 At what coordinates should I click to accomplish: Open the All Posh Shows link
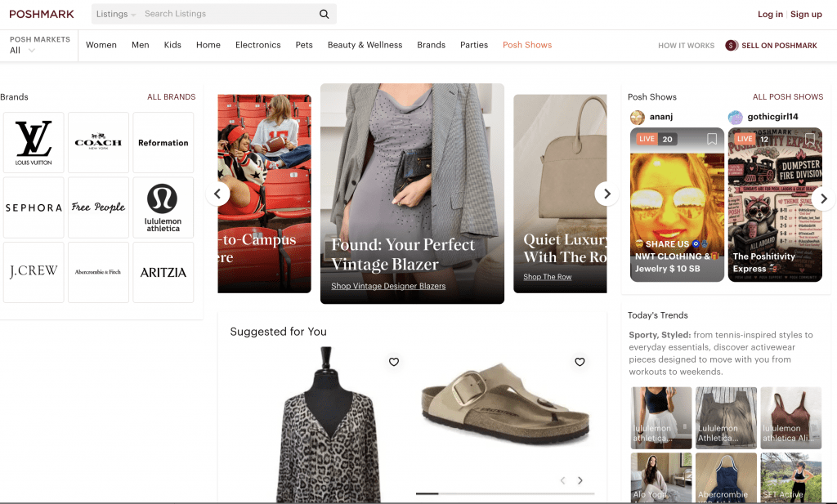tap(788, 97)
